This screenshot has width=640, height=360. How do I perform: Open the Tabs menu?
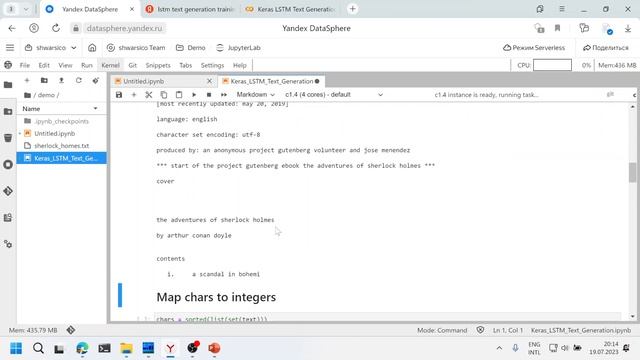click(185, 65)
